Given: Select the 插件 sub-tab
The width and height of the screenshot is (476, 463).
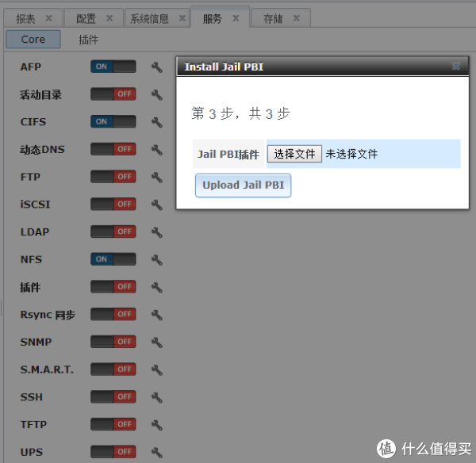Looking at the screenshot, I should point(89,40).
